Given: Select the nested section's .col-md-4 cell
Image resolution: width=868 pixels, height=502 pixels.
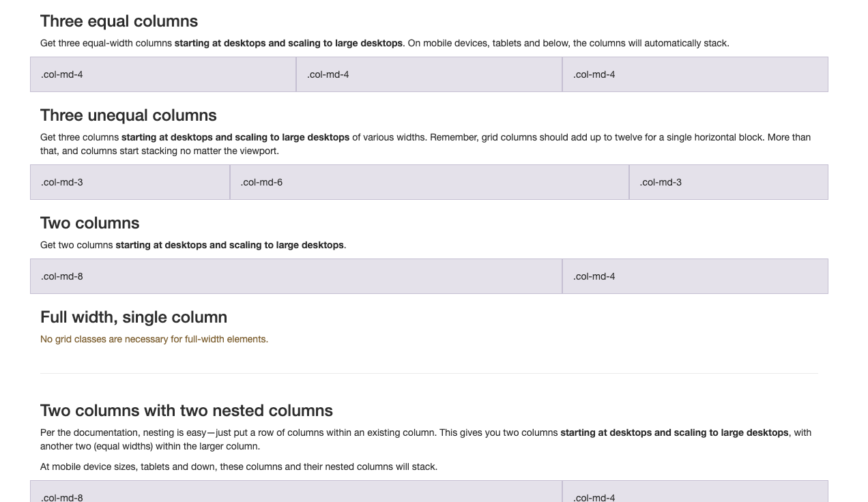Looking at the screenshot, I should pos(695,492).
